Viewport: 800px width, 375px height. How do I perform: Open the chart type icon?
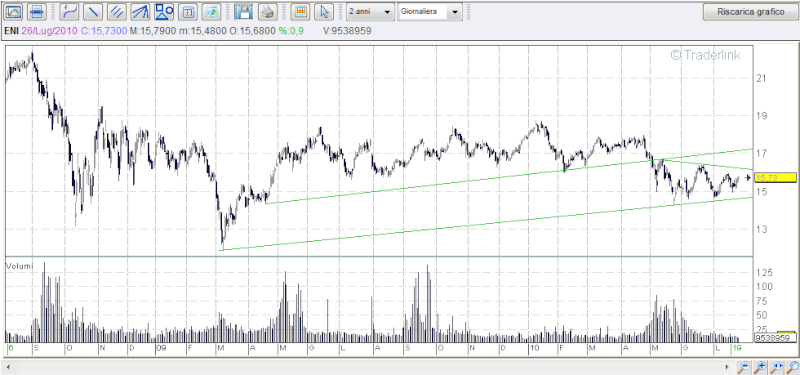pyautogui.click(x=13, y=11)
